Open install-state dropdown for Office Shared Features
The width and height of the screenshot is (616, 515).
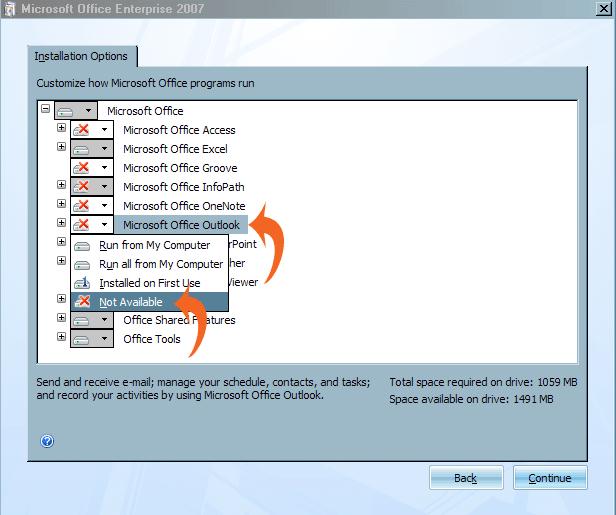[x=92, y=320]
